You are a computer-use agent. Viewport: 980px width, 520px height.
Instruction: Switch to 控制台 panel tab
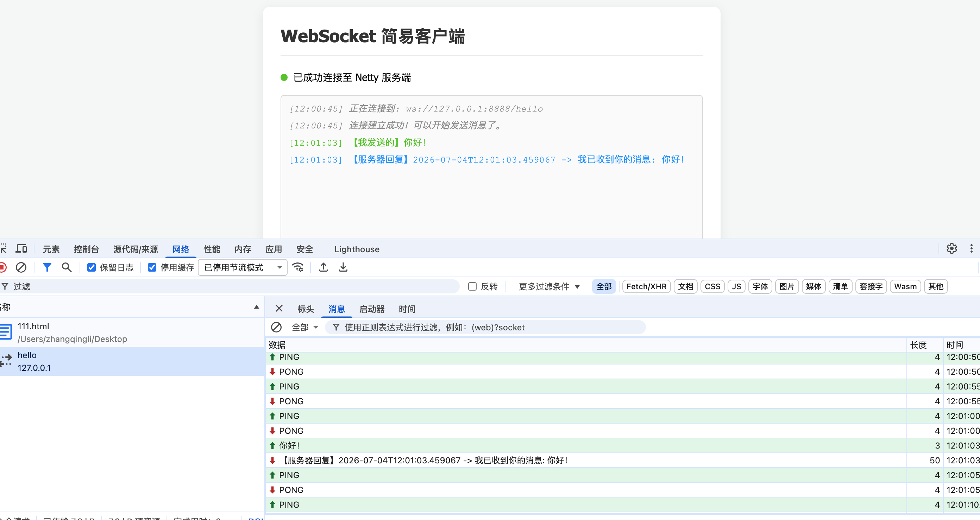[86, 249]
